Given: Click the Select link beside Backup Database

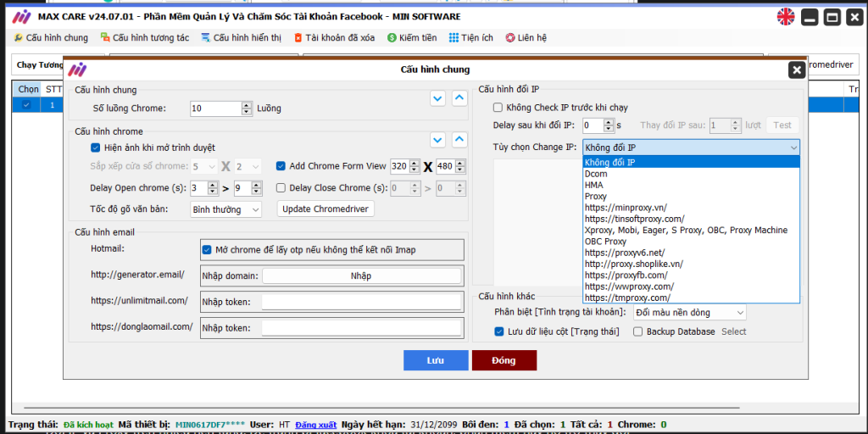Looking at the screenshot, I should [733, 331].
